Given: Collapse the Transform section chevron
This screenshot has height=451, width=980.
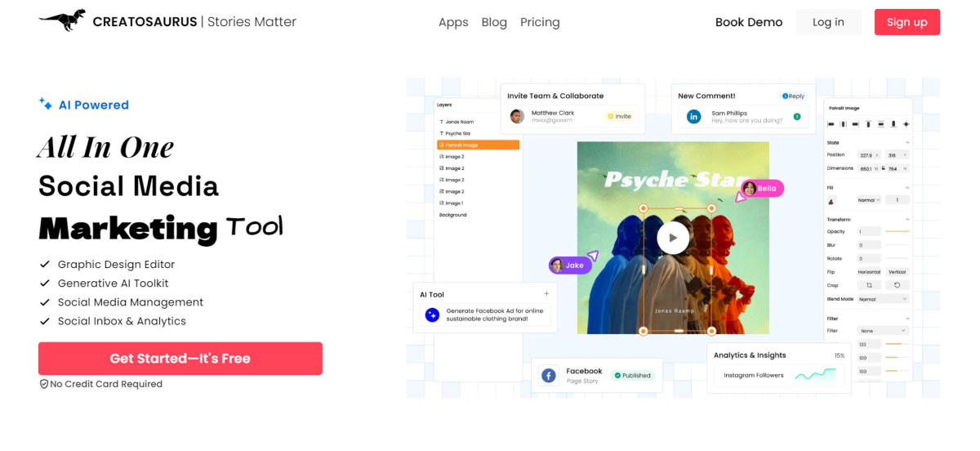Looking at the screenshot, I should pos(906,220).
